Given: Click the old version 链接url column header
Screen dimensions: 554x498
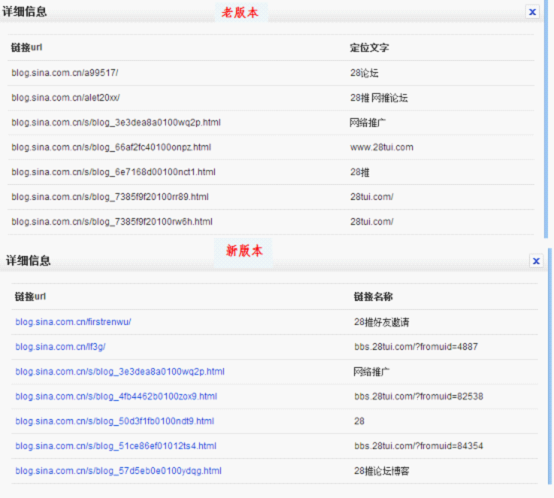Looking at the screenshot, I should (26, 47).
